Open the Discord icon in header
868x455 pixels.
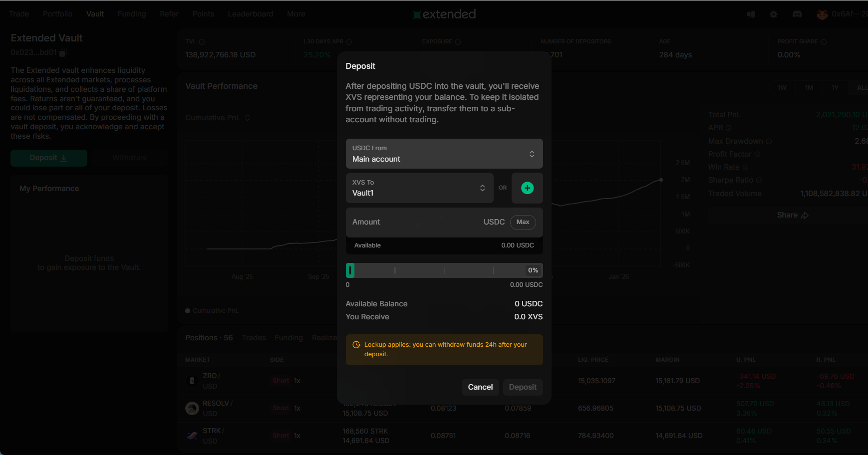tap(797, 14)
